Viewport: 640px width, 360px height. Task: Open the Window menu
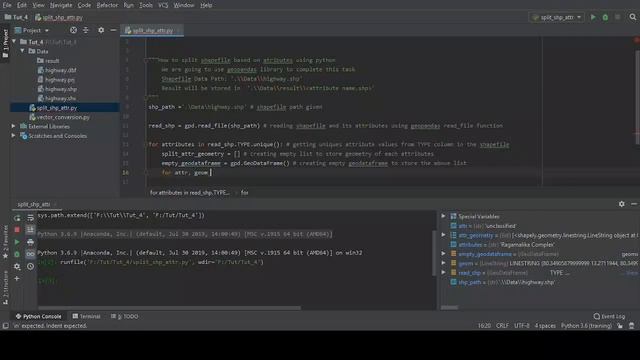[184, 5]
